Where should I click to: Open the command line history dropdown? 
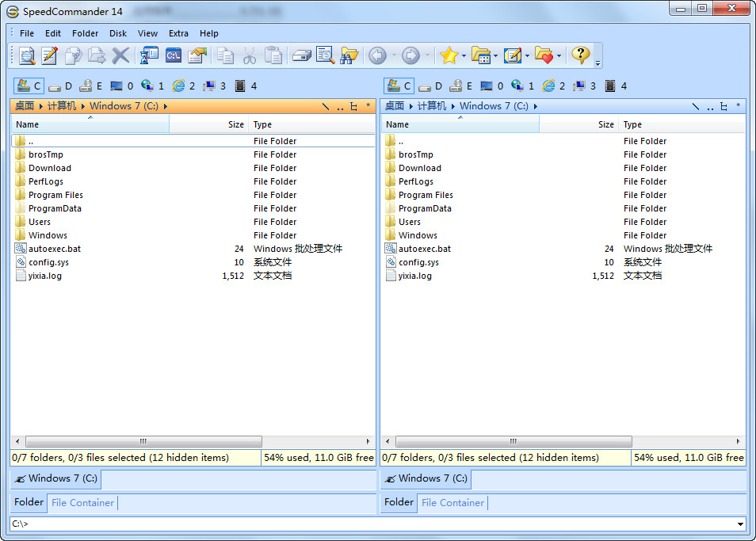740,524
